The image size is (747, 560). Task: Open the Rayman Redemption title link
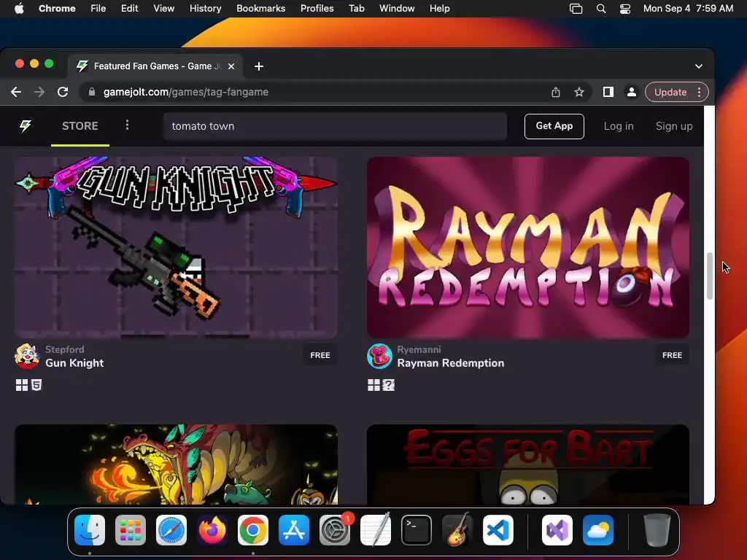tap(450, 363)
